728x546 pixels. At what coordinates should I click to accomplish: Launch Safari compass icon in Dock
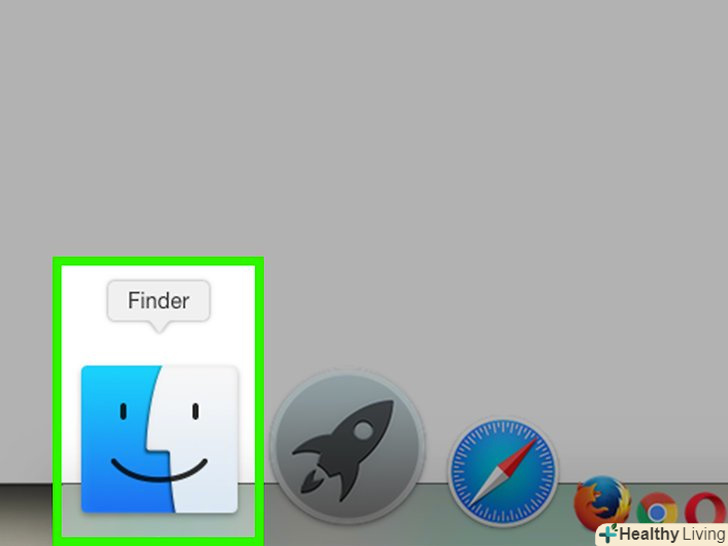coord(503,471)
